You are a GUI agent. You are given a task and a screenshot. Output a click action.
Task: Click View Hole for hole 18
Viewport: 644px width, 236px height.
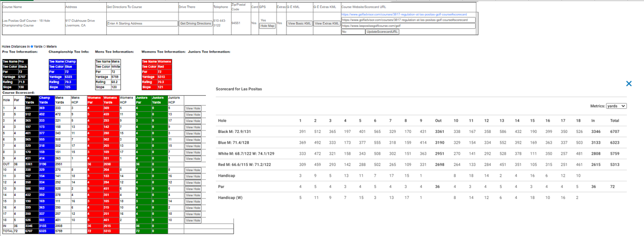193,220
